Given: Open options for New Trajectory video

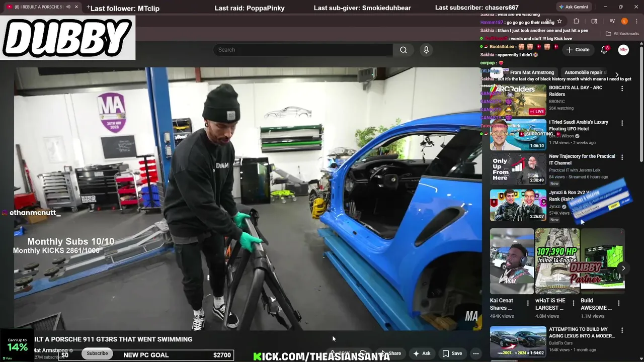Looking at the screenshot, I should tap(622, 157).
